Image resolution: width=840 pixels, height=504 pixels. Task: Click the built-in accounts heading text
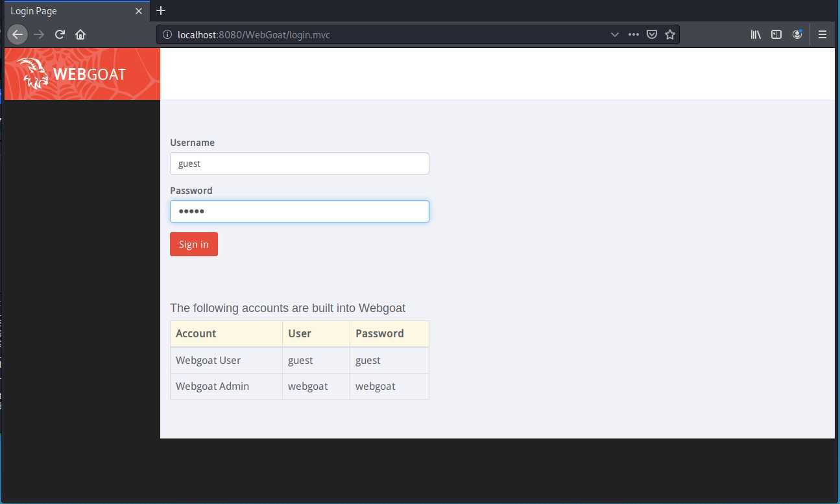tap(287, 308)
